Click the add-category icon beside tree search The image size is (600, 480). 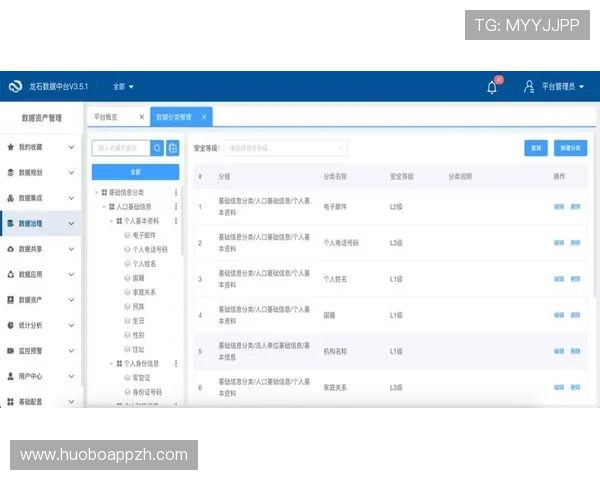173,148
